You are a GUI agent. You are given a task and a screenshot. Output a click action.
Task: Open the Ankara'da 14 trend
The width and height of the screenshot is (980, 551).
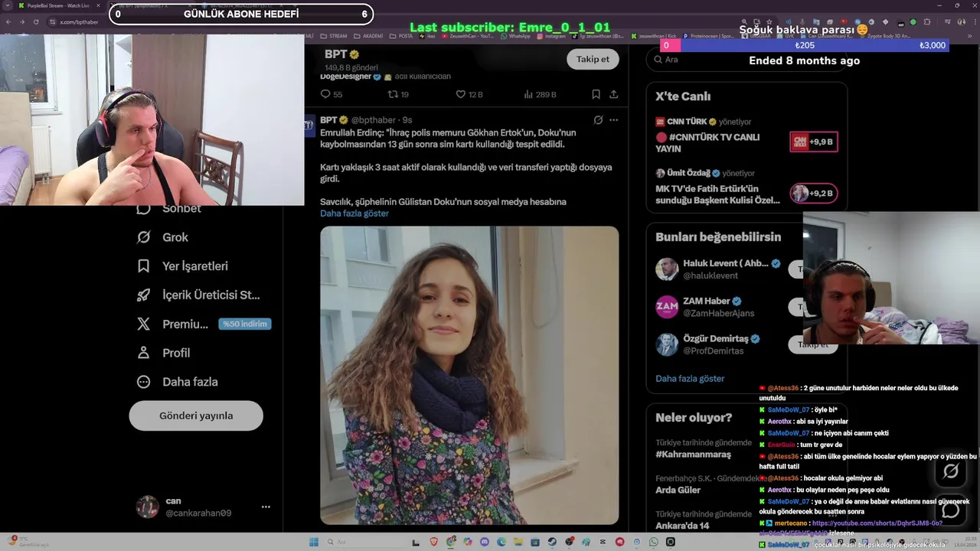(x=682, y=526)
